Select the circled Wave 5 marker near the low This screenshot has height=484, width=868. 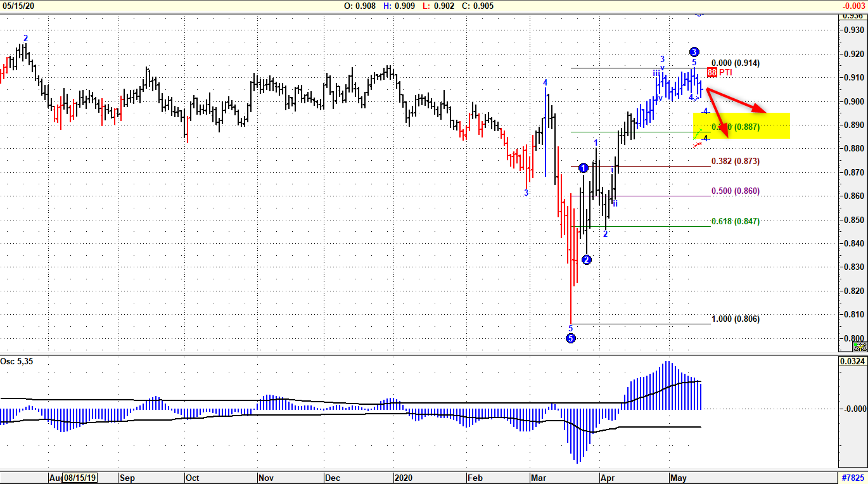570,338
